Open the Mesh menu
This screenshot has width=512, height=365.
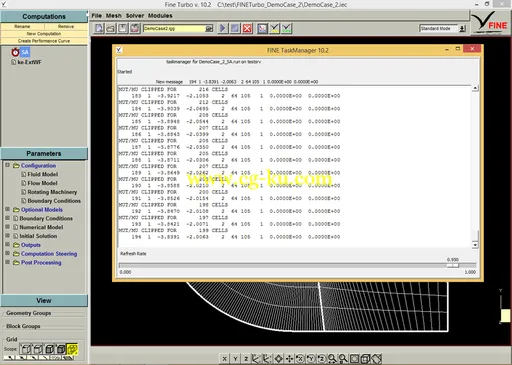114,16
